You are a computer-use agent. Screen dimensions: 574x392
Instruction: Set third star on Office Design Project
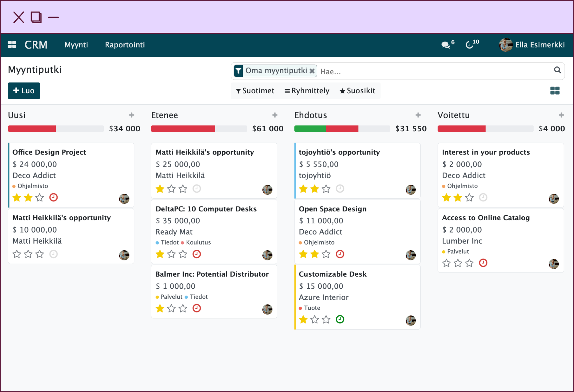[40, 198]
